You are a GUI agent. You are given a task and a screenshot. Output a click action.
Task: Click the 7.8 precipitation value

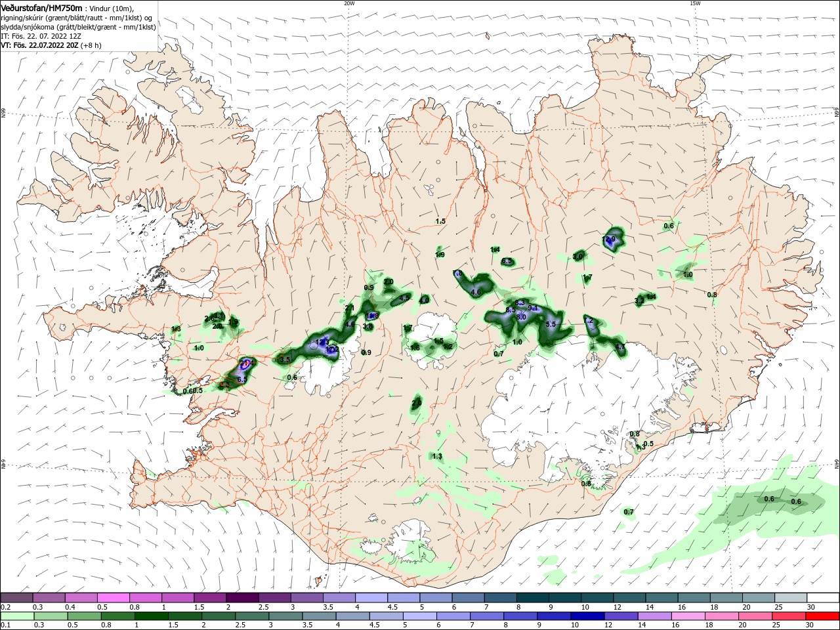[x=457, y=273]
